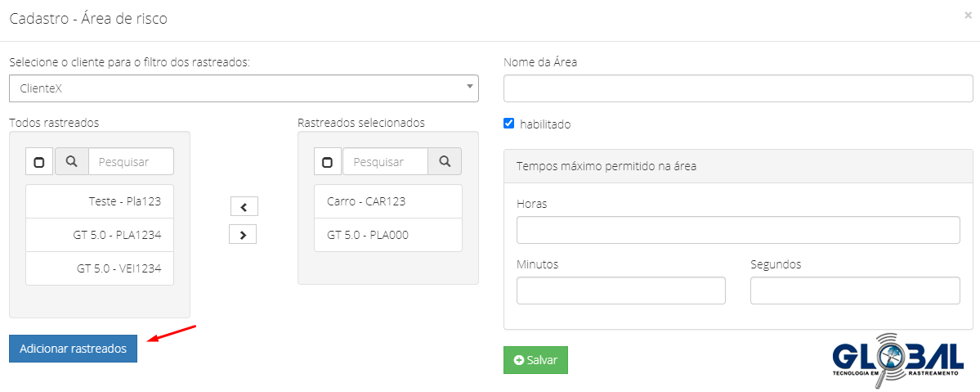Click the Adicionar rastreados button
Viewport: 980px width, 392px height.
[x=73, y=349]
